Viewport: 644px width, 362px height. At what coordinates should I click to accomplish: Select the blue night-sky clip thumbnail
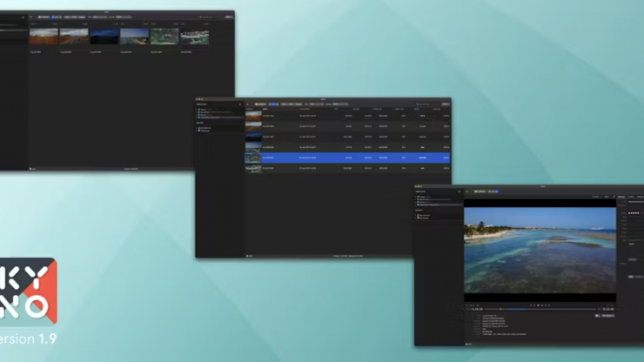(104, 36)
